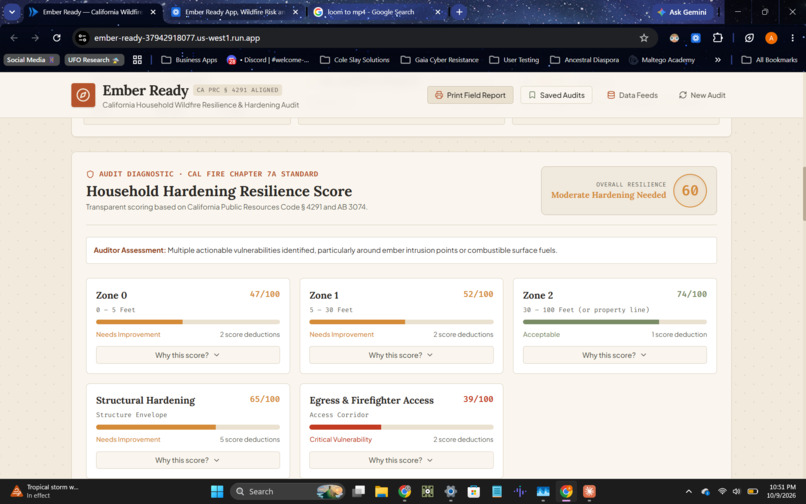Expand Zone 2 'Why this score?'
Screen dimensions: 806x504
(614, 355)
